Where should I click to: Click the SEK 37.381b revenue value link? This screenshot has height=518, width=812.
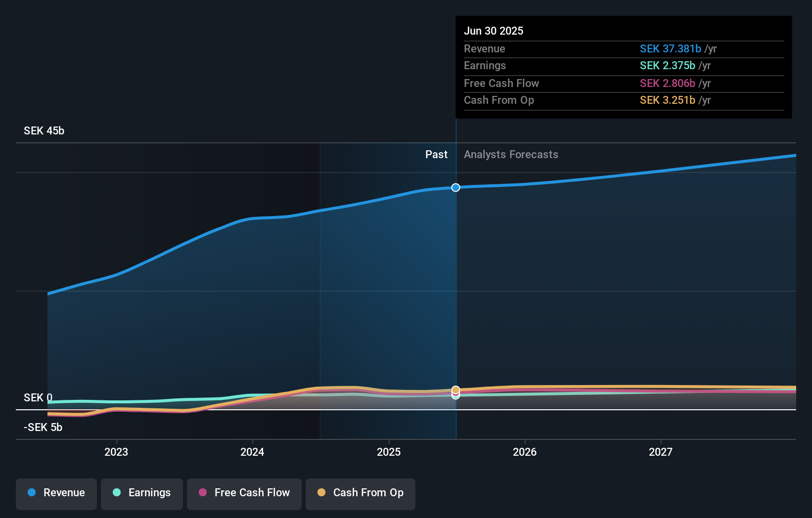(671, 48)
